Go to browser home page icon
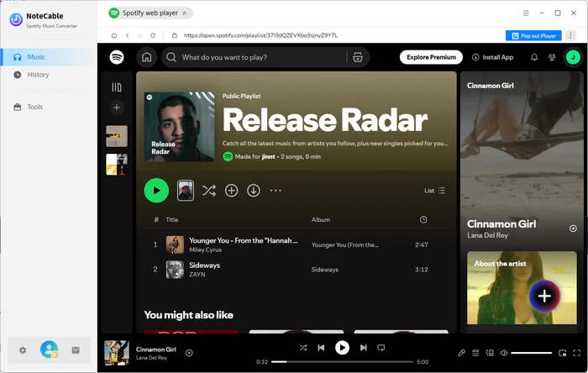The width and height of the screenshot is (588, 373). (114, 35)
